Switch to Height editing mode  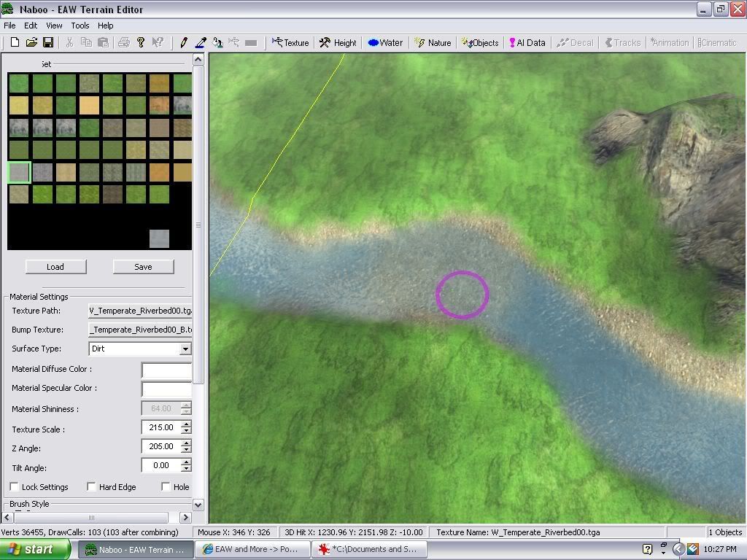pos(338,43)
